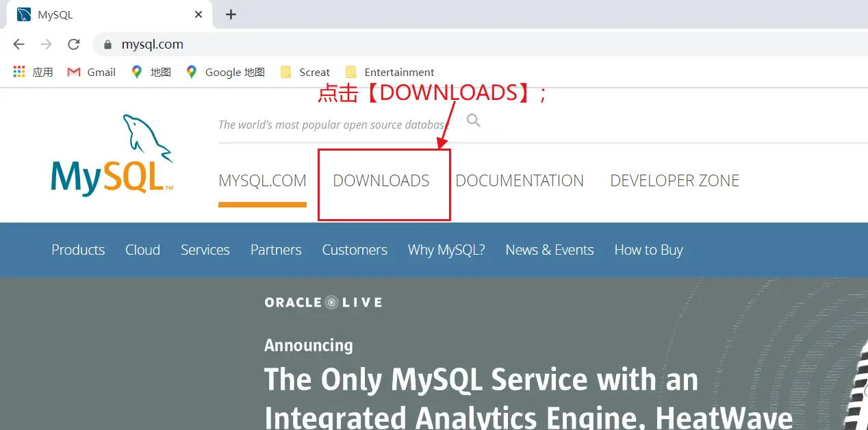Image resolution: width=868 pixels, height=430 pixels.
Task: Select the MYSQL.COM navigation tab
Action: coord(262,181)
